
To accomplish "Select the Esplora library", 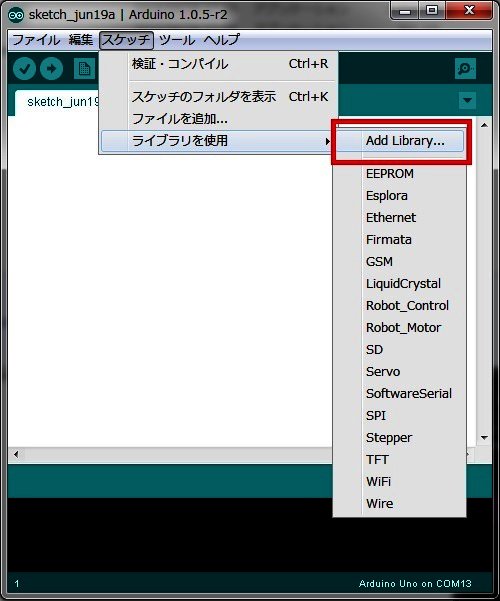I will (400, 196).
